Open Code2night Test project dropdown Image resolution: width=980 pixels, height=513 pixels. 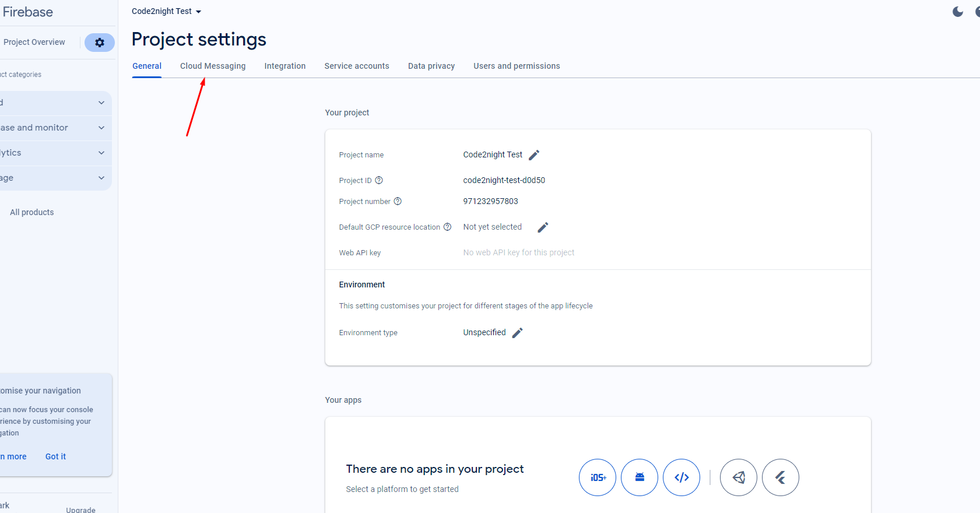coord(166,11)
